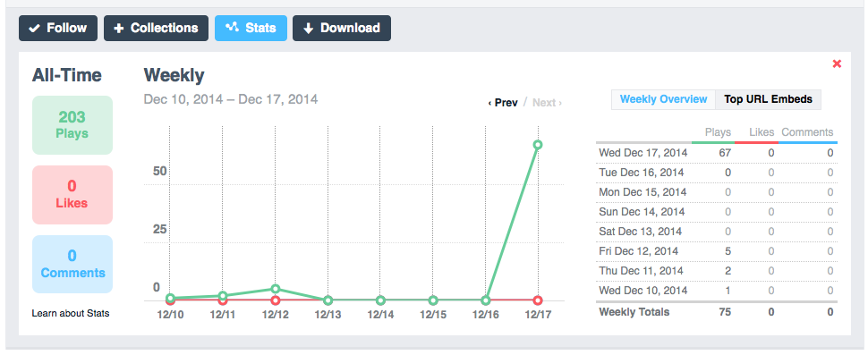Switch to the Weekly Overview tab
Viewport: 868px width, 355px height.
tap(663, 99)
